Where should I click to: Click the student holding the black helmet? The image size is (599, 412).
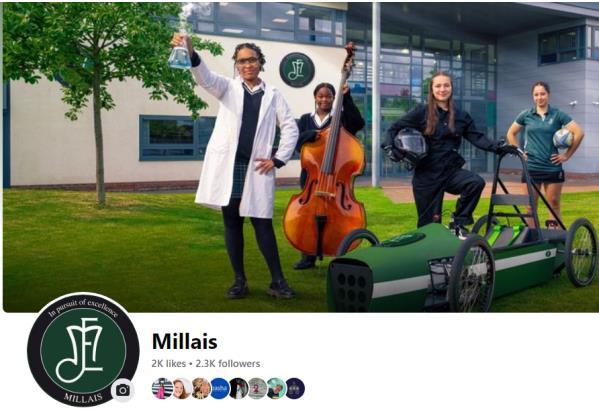439,153
